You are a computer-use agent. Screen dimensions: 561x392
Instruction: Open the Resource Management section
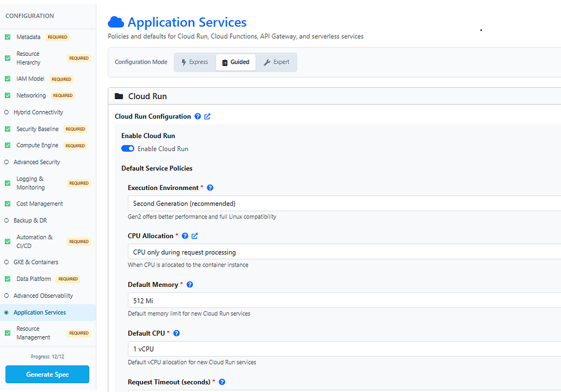(x=48, y=333)
